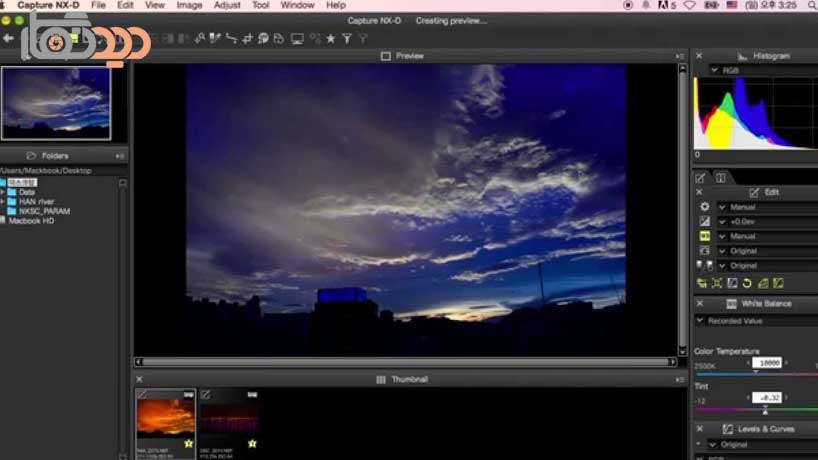This screenshot has height=460, width=818.
Task: Click the back arrow in the toolbar
Action: [x=9, y=39]
